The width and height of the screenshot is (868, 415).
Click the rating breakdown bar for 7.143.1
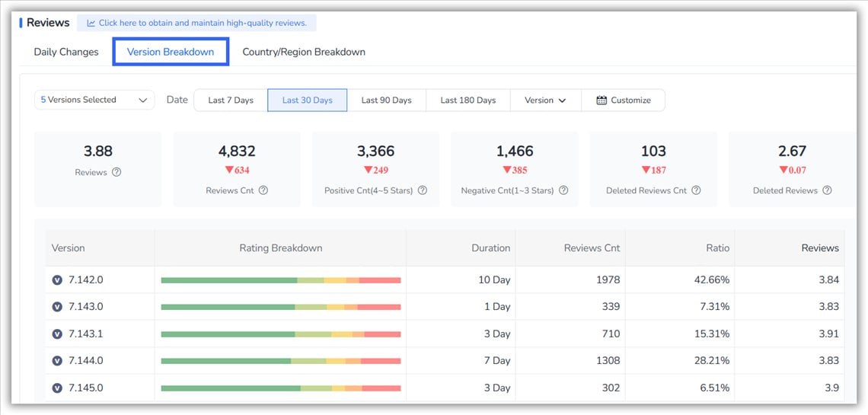click(281, 334)
